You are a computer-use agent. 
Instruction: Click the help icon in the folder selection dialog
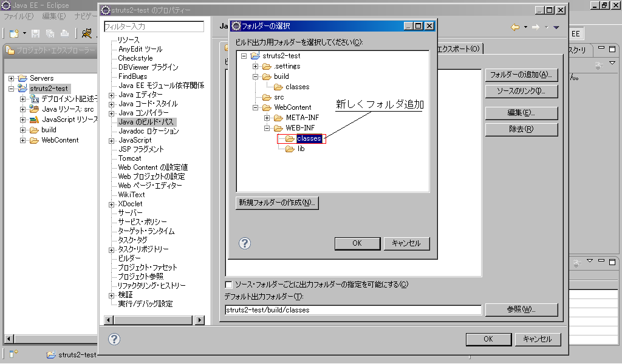pos(245,243)
